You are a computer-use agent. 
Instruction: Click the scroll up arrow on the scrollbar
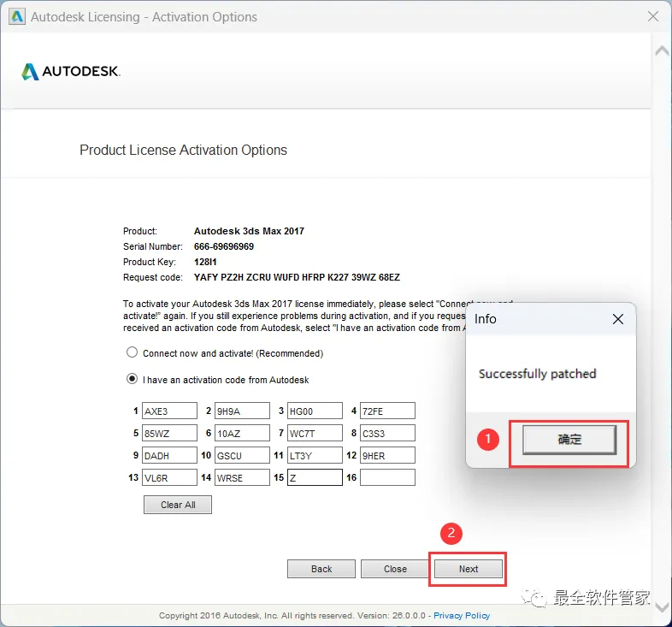(662, 50)
